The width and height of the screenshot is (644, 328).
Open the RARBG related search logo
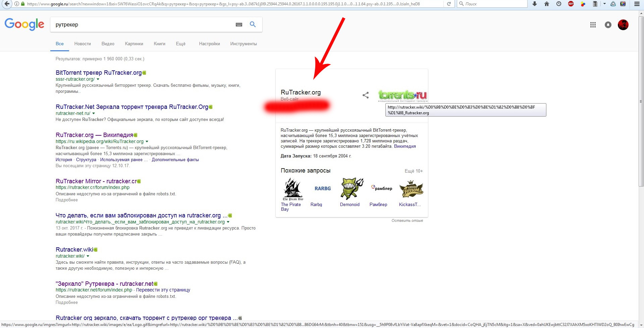point(323,189)
